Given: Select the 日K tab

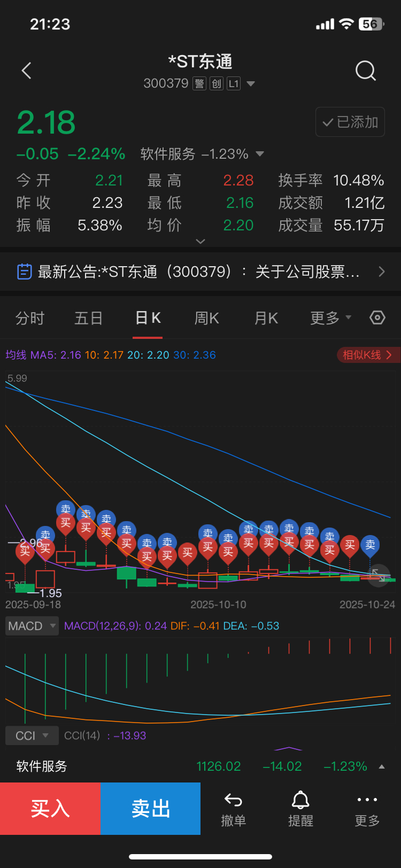Looking at the screenshot, I should coord(148,318).
